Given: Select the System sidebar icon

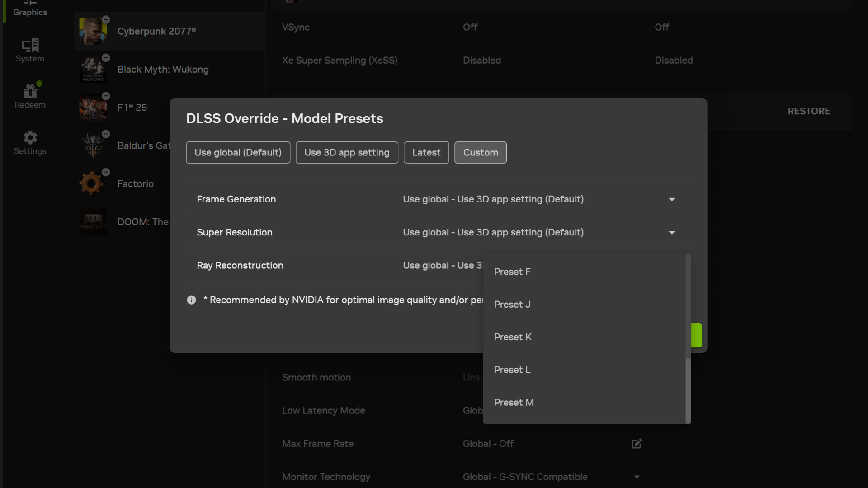Looking at the screenshot, I should click(x=30, y=51).
